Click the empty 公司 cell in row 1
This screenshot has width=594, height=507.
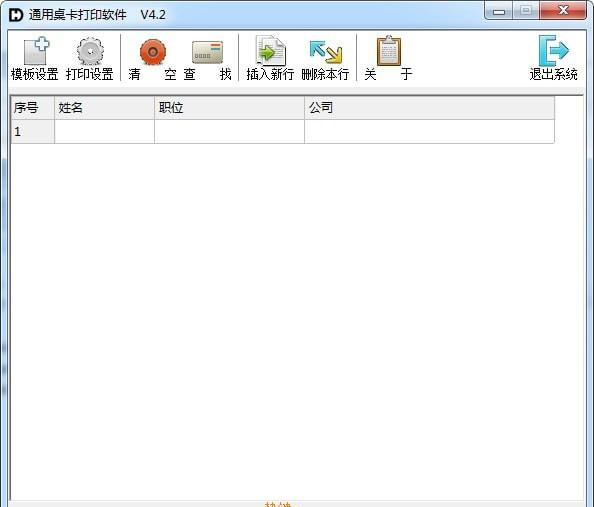[430, 131]
